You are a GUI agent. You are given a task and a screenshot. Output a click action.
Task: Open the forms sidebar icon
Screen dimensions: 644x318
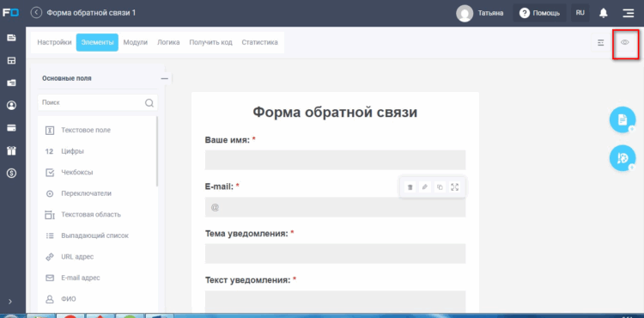(11, 38)
